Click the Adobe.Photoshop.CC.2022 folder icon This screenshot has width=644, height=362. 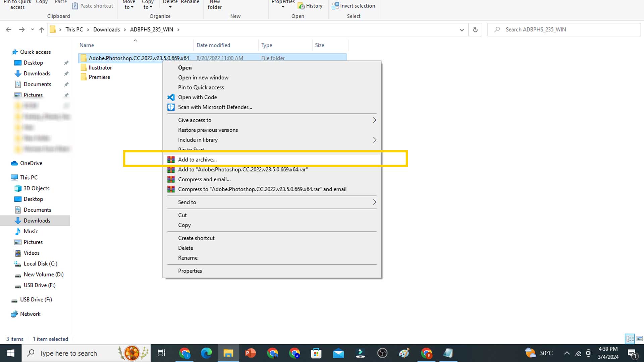[x=84, y=58]
